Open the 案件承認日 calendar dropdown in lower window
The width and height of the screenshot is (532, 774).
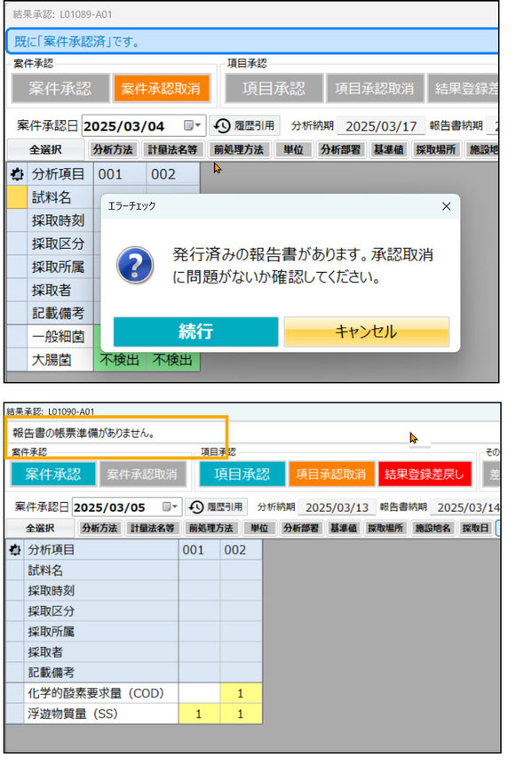(170, 507)
